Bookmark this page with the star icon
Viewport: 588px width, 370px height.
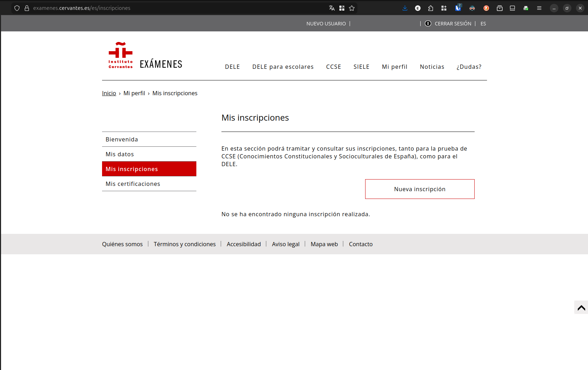pos(352,8)
